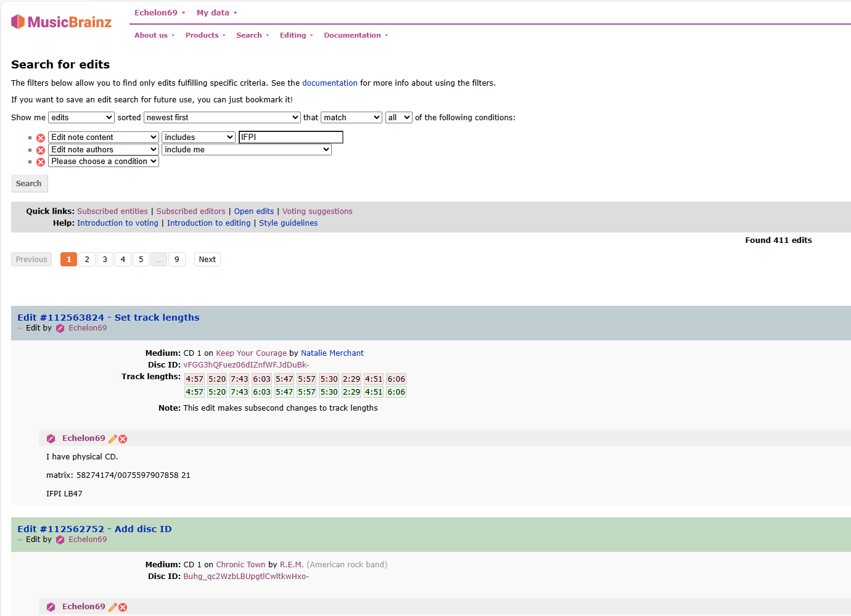Open the Search menu in the header
Image resolution: width=851 pixels, height=616 pixels.
pyautogui.click(x=252, y=35)
